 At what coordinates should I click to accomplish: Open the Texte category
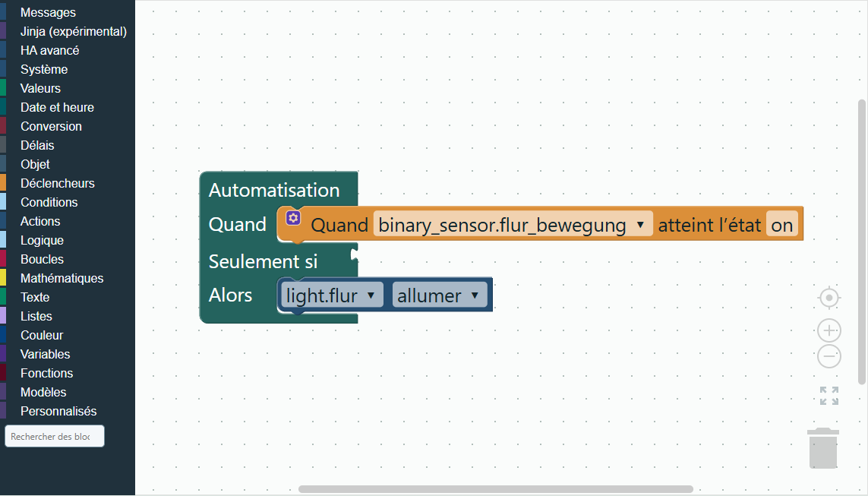click(x=68, y=297)
